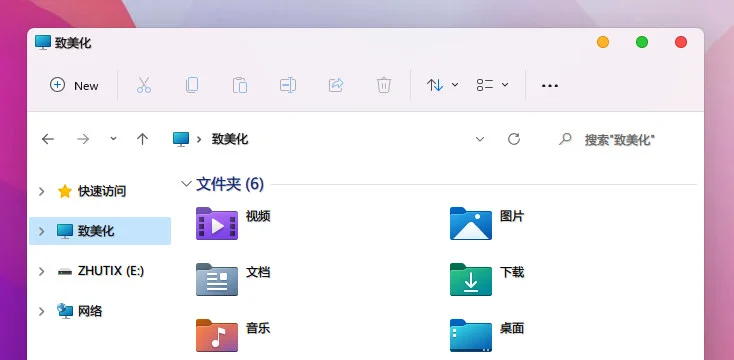The image size is (734, 360).
Task: Click the 视频 folder name
Action: [258, 216]
